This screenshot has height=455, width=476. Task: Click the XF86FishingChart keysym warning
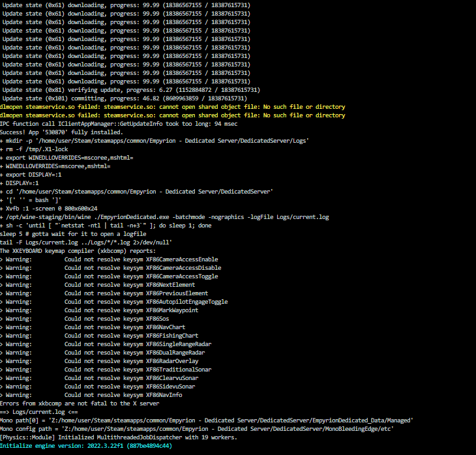tap(99, 336)
